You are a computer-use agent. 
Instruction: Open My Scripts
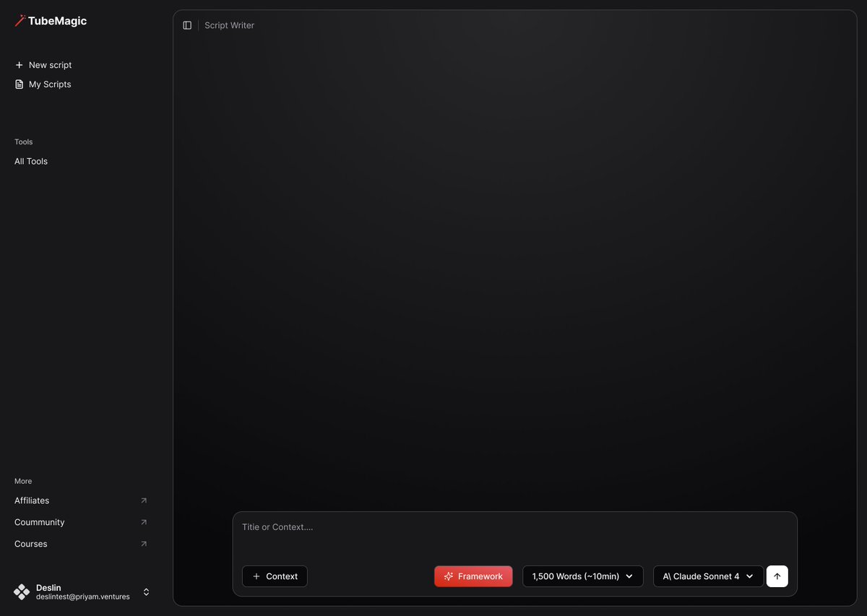43,84
